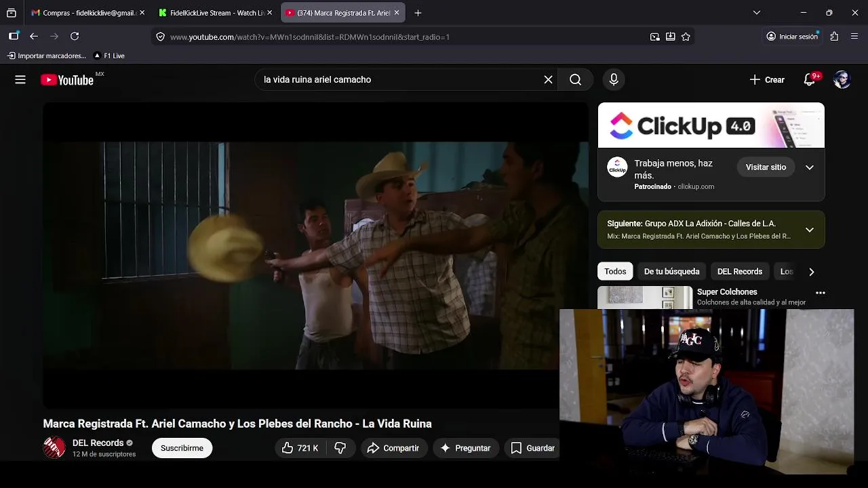The width and height of the screenshot is (868, 488).
Task: Subscribe with the Suscribirme button
Action: click(182, 448)
